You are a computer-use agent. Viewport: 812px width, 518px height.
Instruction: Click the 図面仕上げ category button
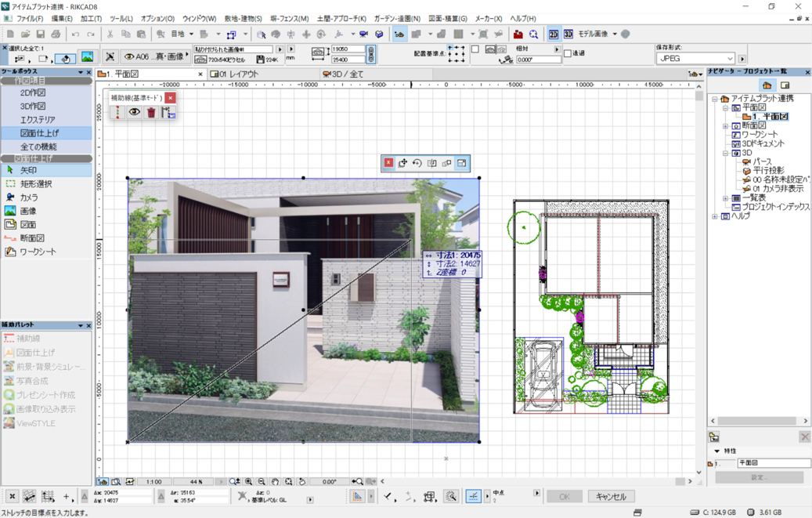pyautogui.click(x=46, y=133)
